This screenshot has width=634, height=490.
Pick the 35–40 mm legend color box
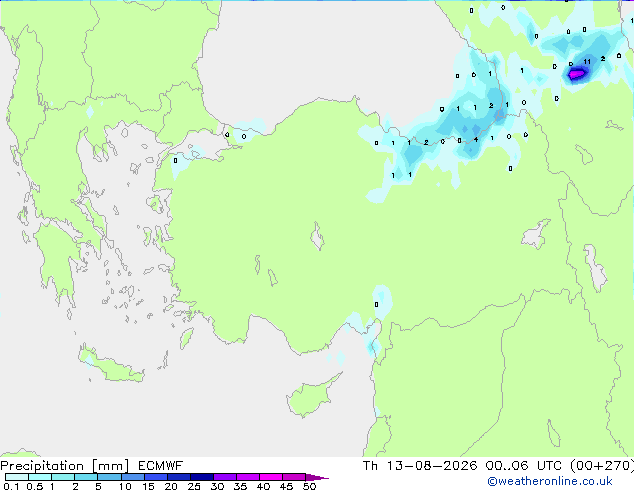[247, 477]
